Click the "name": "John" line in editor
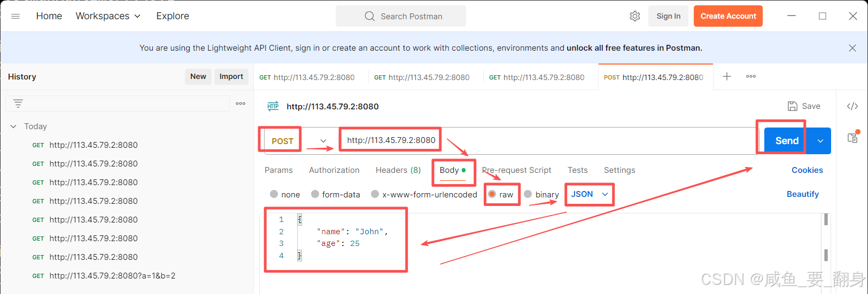The image size is (868, 294). 352,232
